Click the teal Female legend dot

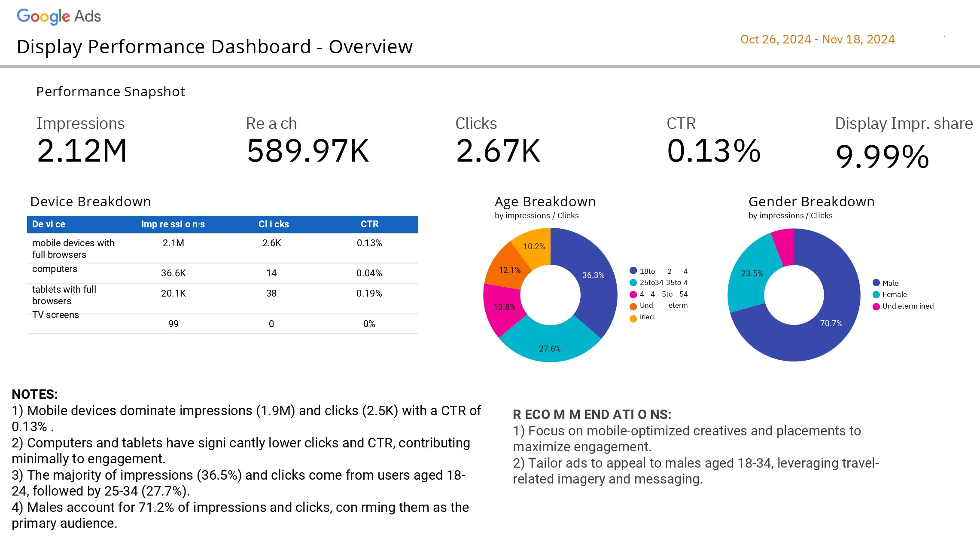pos(876,294)
